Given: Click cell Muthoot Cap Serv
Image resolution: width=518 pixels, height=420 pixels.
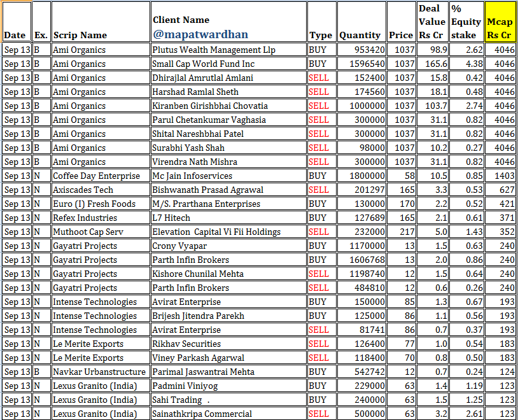Looking at the screenshot, I should click(101, 232).
